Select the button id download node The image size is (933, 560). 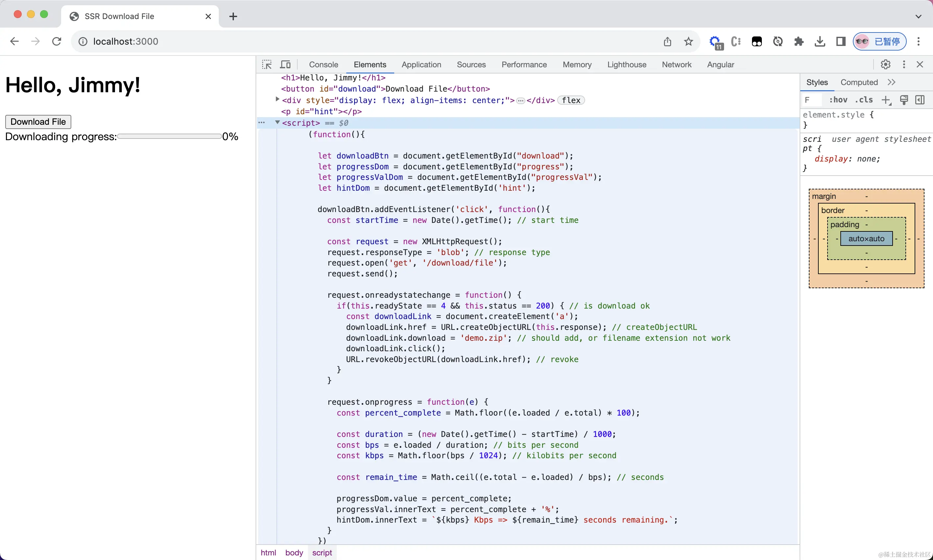click(x=385, y=89)
